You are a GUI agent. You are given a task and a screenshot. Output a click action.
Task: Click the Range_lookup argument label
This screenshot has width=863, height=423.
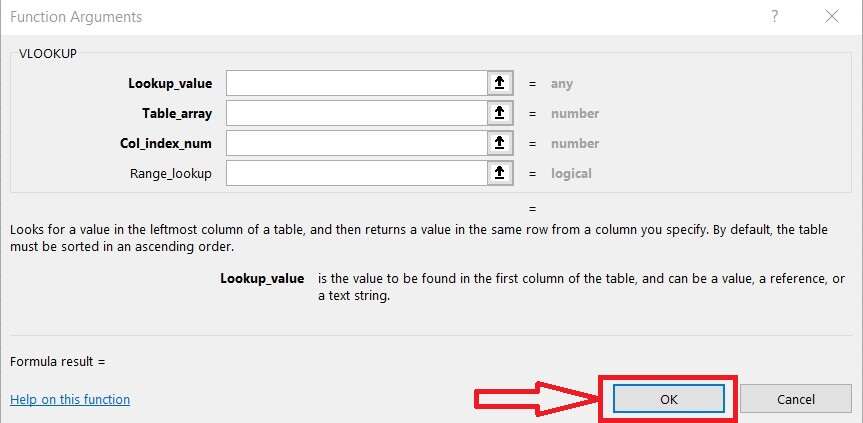[171, 174]
